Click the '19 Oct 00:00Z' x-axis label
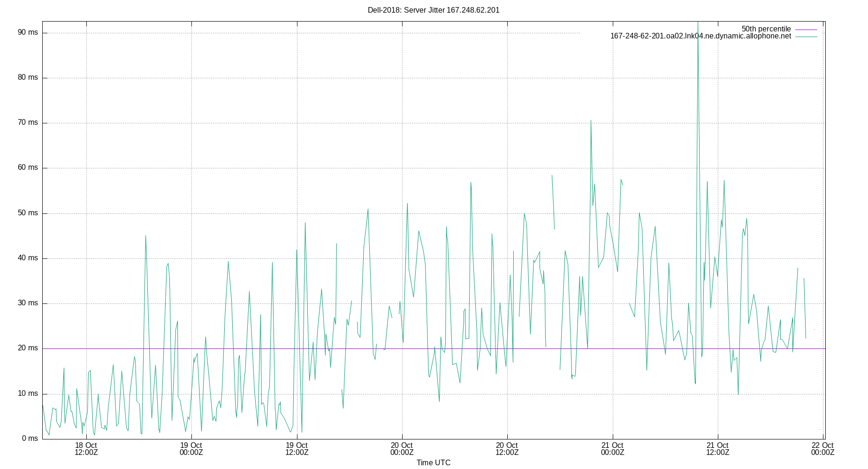 191,449
